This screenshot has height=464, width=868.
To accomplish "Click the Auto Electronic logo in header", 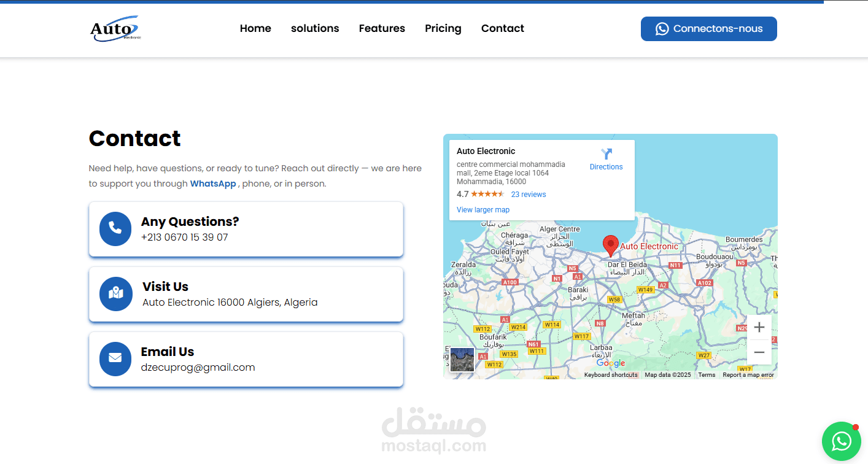I will click(x=115, y=29).
